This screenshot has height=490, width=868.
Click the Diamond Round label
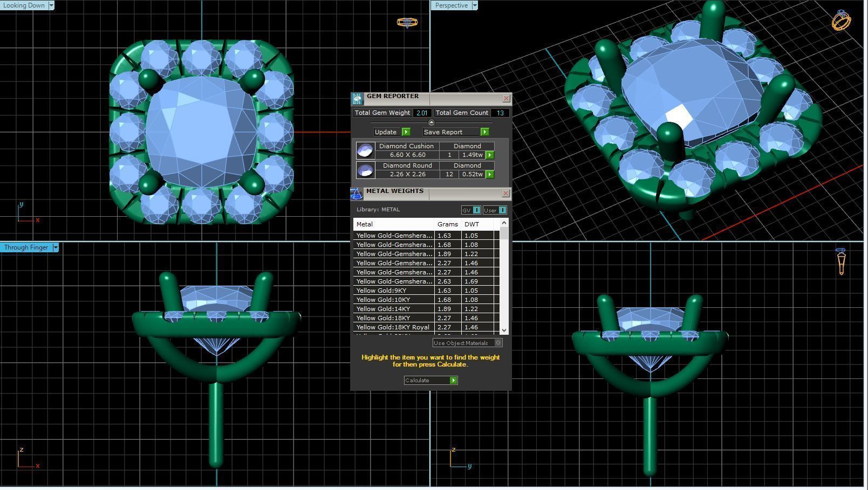407,165
